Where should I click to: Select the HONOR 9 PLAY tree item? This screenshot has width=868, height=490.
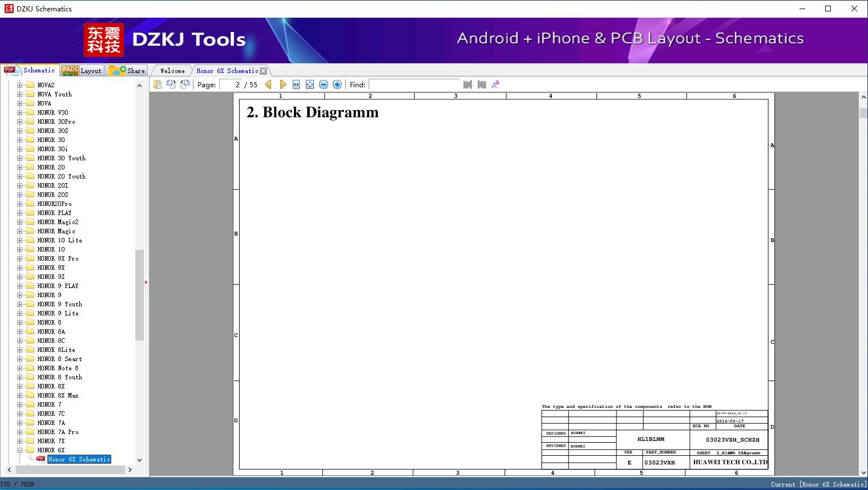pos(58,286)
